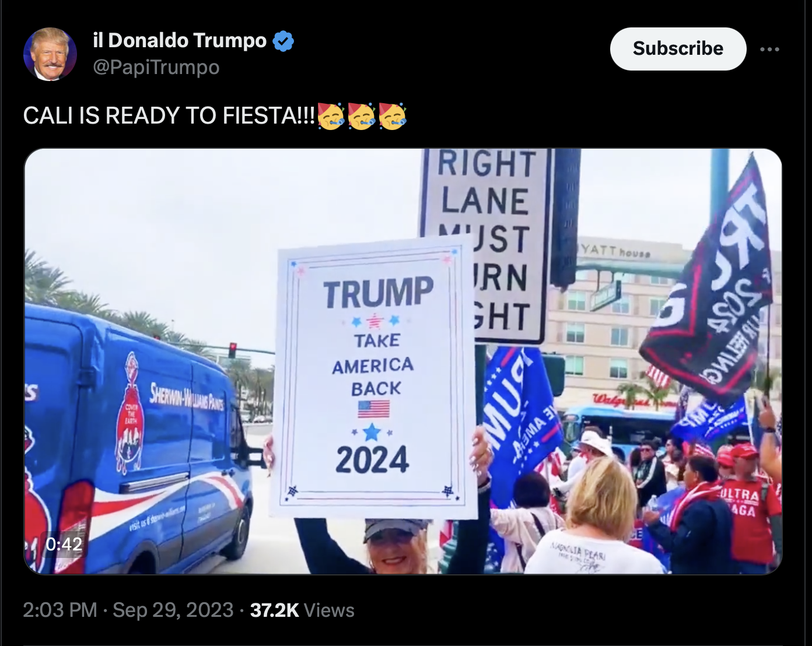
Task: Open the three-dot more options menu
Action: 769,49
